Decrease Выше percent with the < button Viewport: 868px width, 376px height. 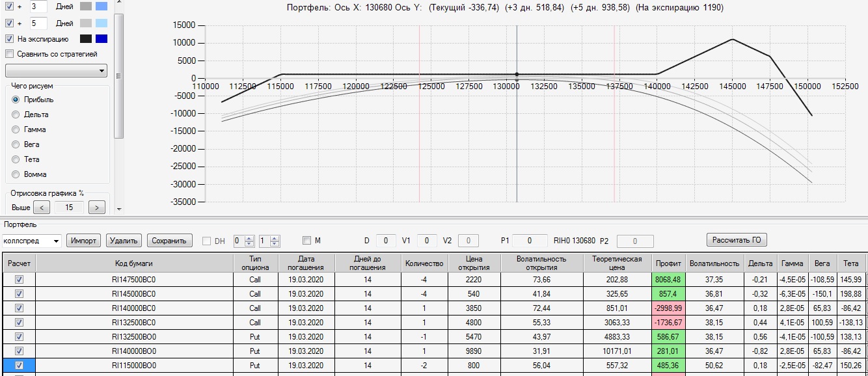41,208
